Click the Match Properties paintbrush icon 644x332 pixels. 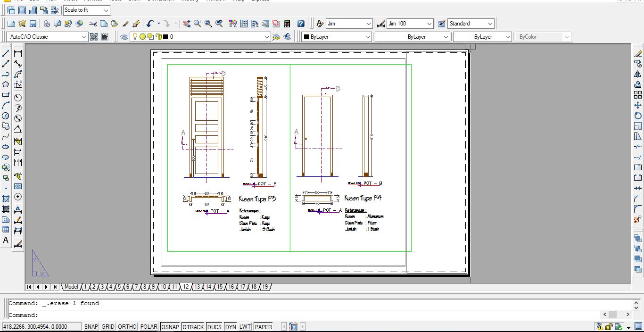coord(125,24)
